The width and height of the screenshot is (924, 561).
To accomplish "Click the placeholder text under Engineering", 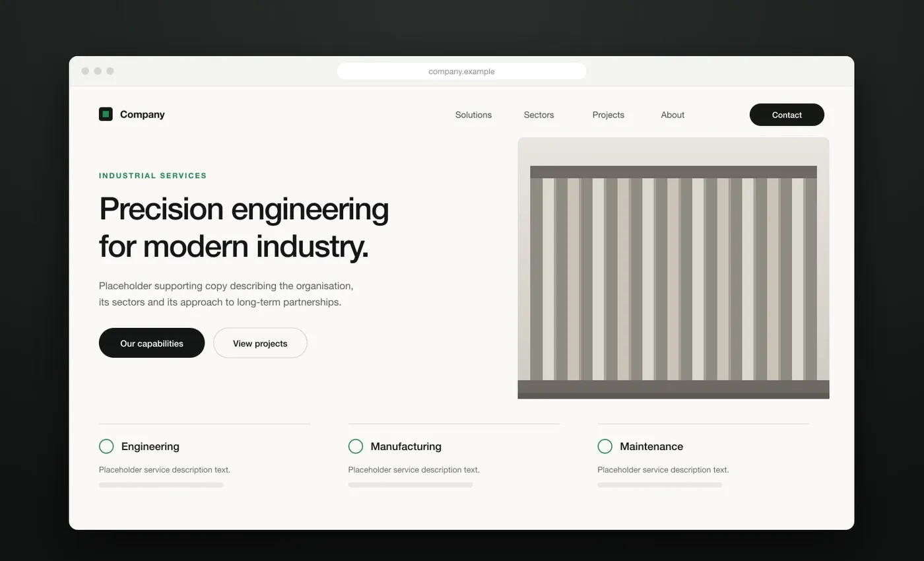I will 164,470.
